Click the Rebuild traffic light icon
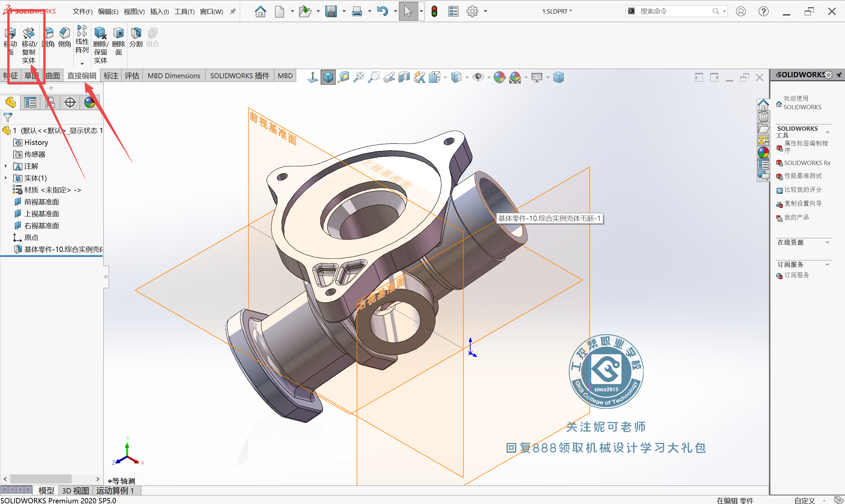 click(x=434, y=11)
